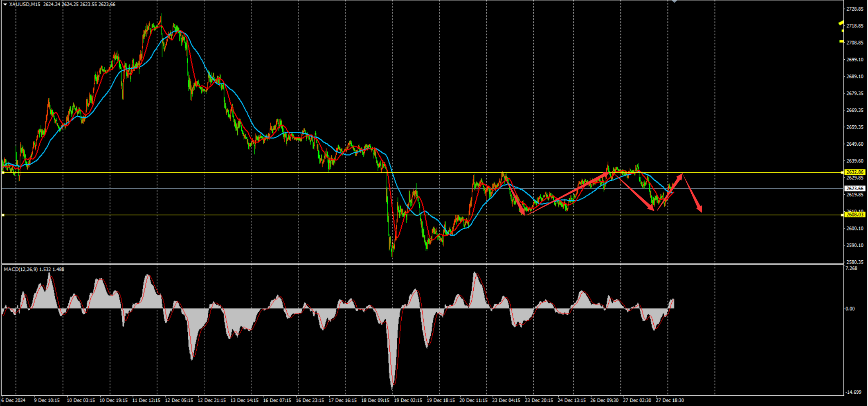Image resolution: width=868 pixels, height=406 pixels.
Task: Click the 27 Dec 18:30 time label
Action: pos(670,400)
